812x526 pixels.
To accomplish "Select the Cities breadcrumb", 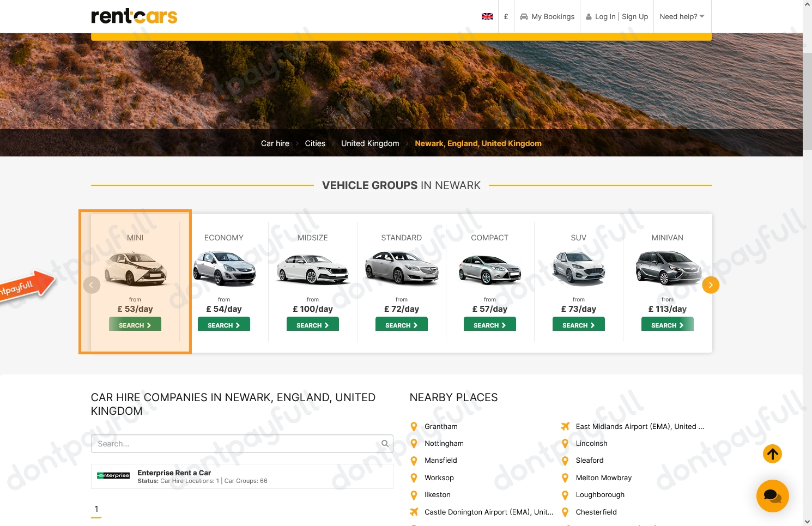I will click(x=315, y=143).
